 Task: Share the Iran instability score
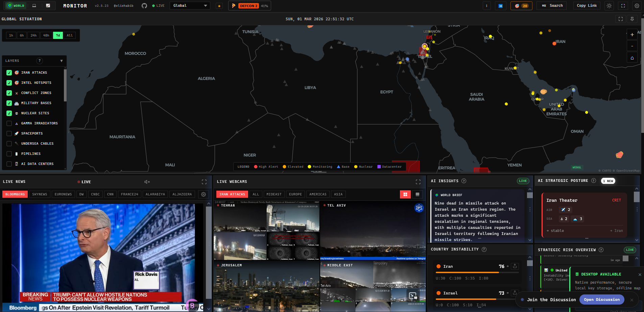coord(515,266)
